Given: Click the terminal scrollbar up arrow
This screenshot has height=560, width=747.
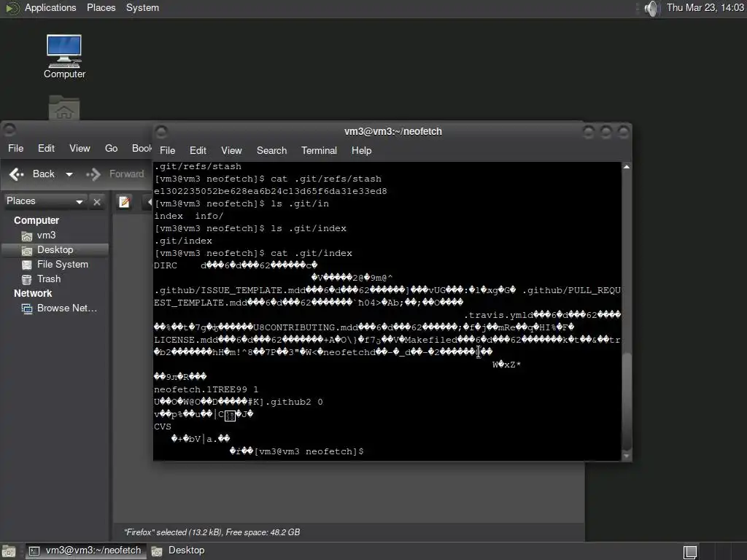Looking at the screenshot, I should pos(627,167).
